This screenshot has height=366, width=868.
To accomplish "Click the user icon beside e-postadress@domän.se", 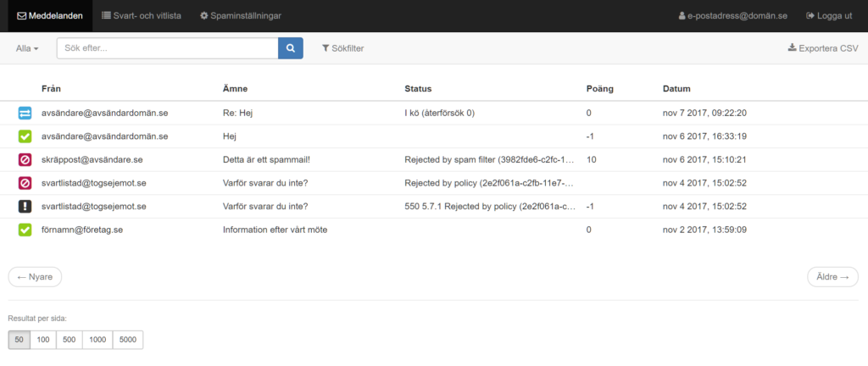I will point(682,16).
